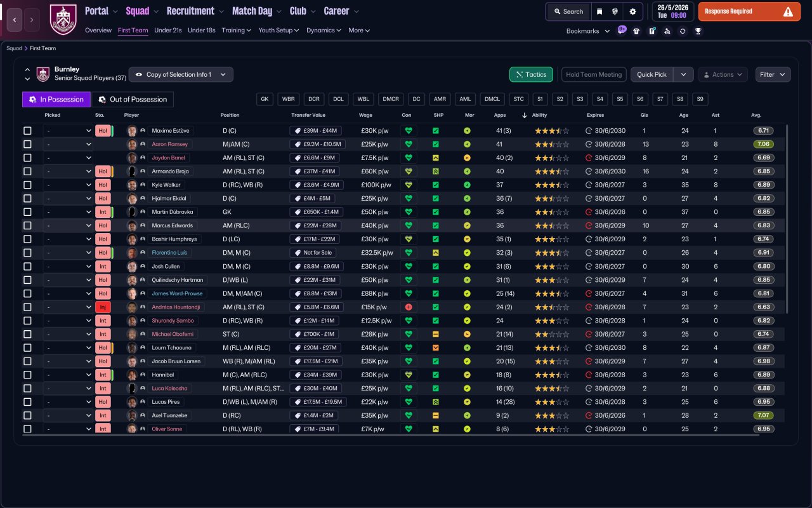Open the Match Day menu
The width and height of the screenshot is (812, 508).
(257, 11)
